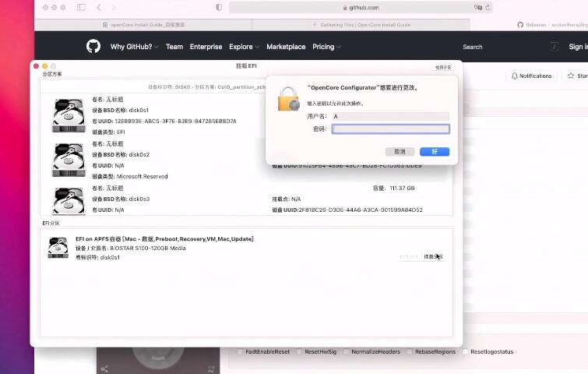Screen dimensions: 588x374
Task: Enable the ResetHwSig checkbox
Action: pyautogui.click(x=299, y=351)
